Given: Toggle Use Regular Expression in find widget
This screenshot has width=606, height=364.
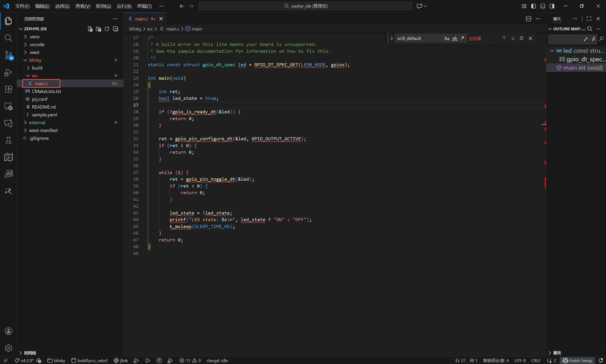Looking at the screenshot, I should tap(462, 39).
